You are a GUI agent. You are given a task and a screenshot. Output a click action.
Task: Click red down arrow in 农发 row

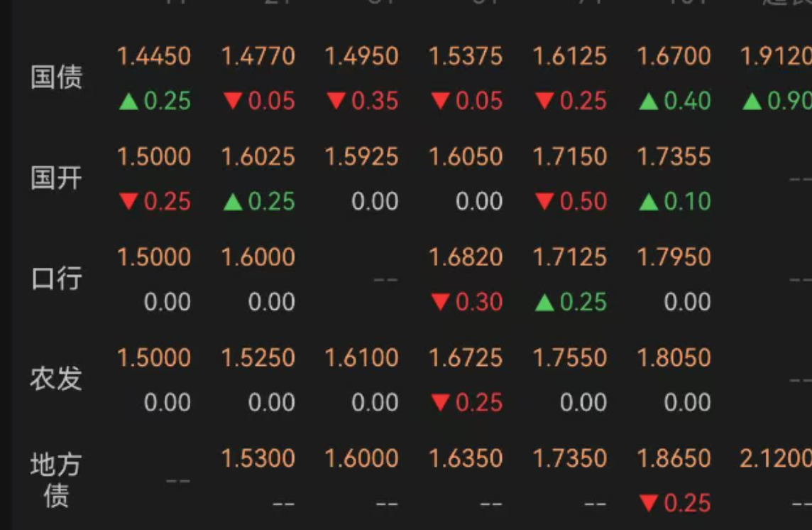[441, 402]
